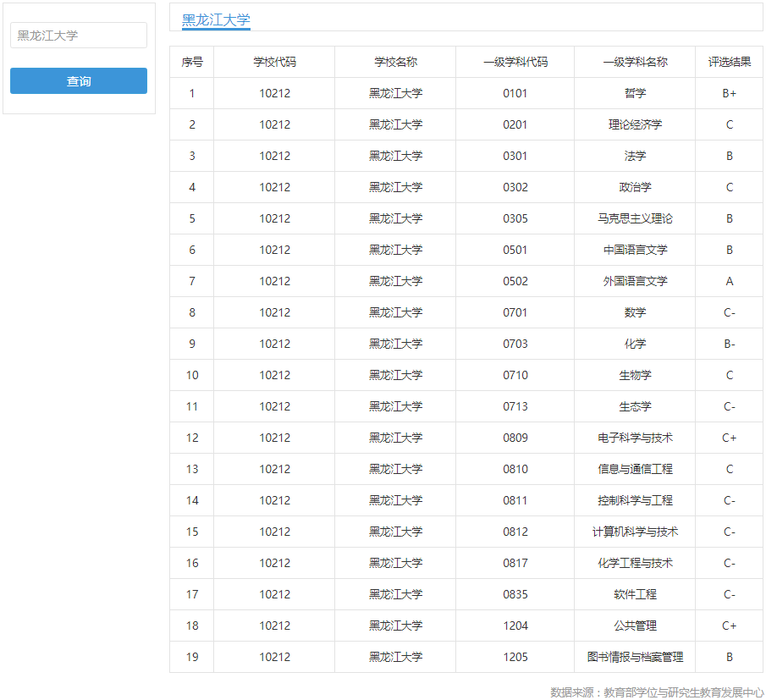Screen dimensions: 766x700
Task: Click subject code 0811
Action: point(515,500)
